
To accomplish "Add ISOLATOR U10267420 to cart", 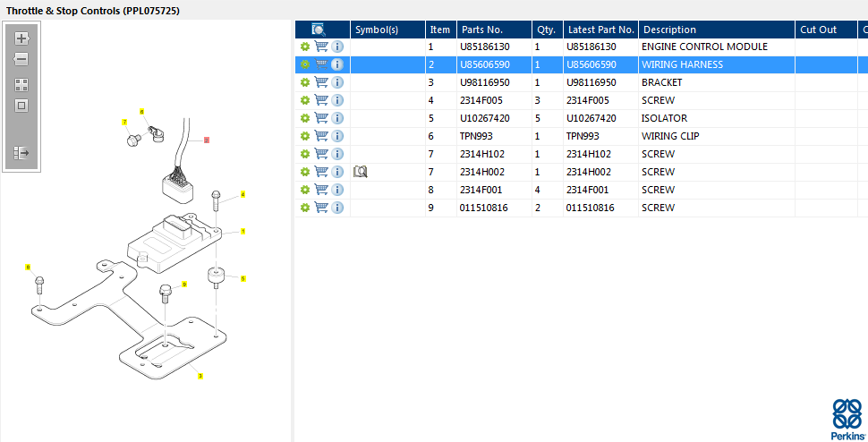I will pos(321,118).
